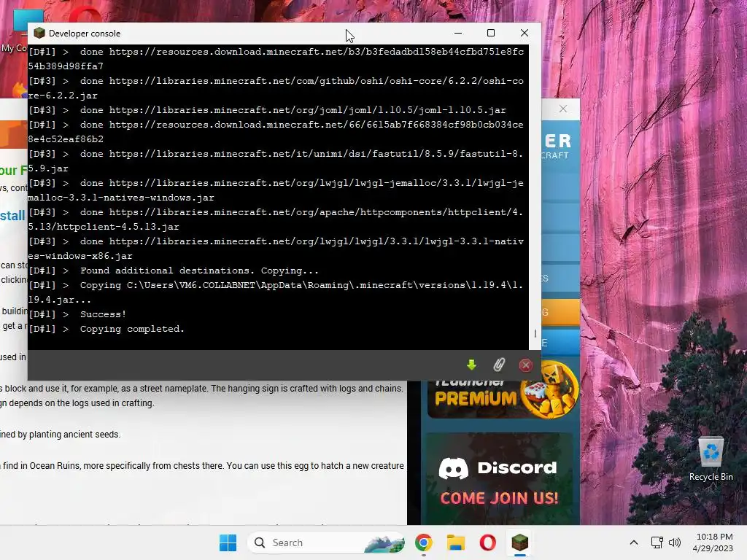The image size is (747, 560).
Task: Open Opera browser from the taskbar
Action: (487, 542)
